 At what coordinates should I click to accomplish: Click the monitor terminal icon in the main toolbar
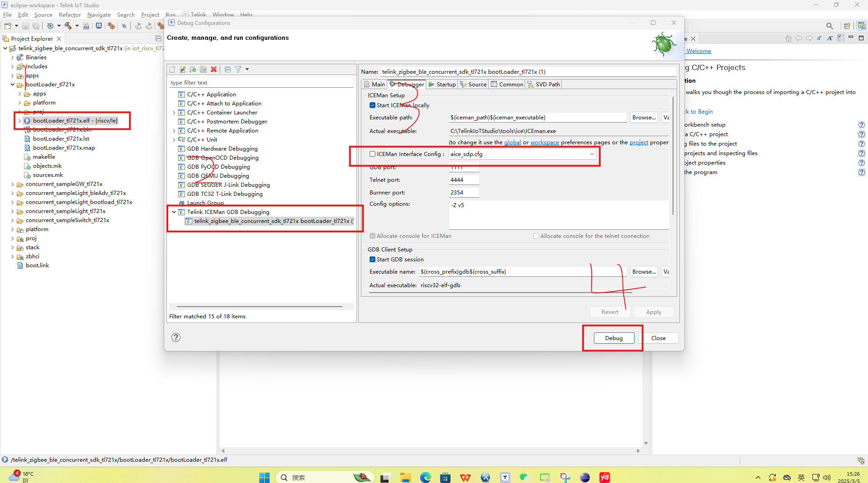tap(99, 26)
